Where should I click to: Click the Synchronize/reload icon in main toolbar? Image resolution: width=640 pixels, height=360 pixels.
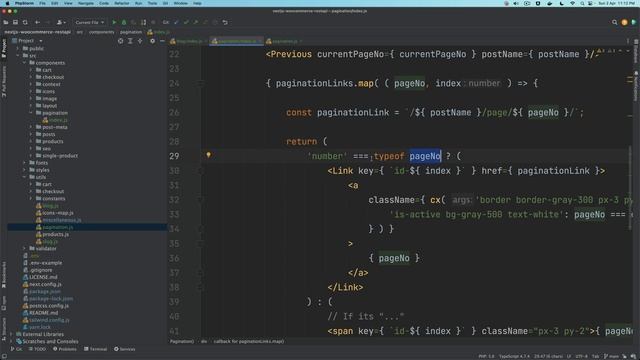[25, 22]
